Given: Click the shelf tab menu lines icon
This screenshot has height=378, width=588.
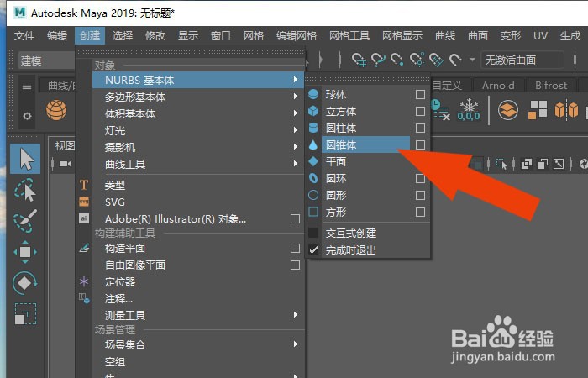Looking at the screenshot, I should point(27,87).
